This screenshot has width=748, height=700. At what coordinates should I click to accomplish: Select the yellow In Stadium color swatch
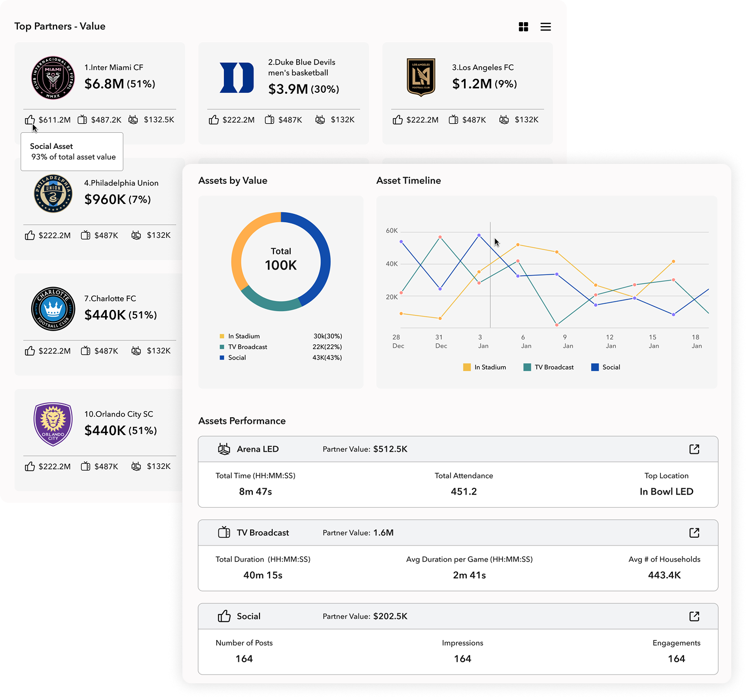pos(223,336)
